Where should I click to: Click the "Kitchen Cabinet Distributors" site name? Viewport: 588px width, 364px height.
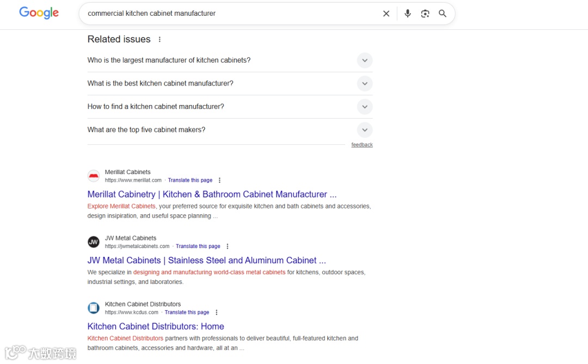143,304
